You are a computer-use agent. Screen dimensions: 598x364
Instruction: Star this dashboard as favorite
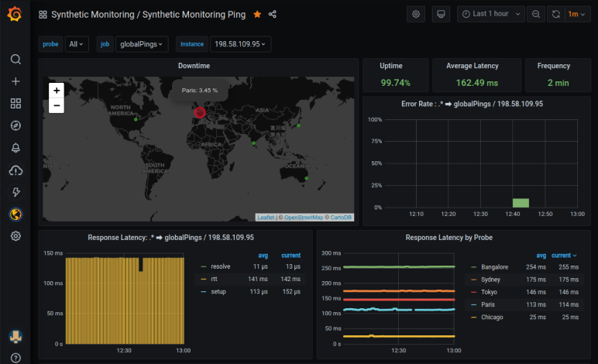pos(257,14)
